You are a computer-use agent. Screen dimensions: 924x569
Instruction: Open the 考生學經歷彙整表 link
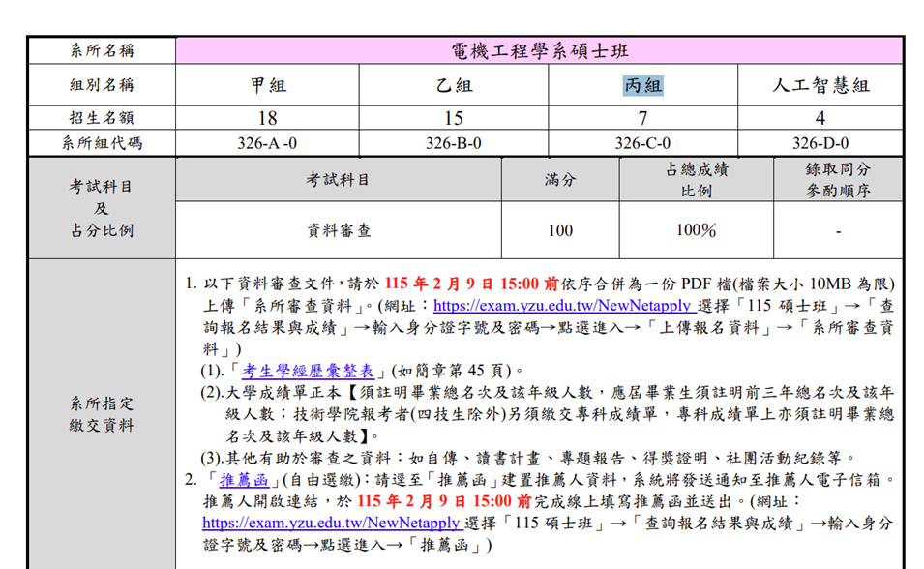(314, 371)
